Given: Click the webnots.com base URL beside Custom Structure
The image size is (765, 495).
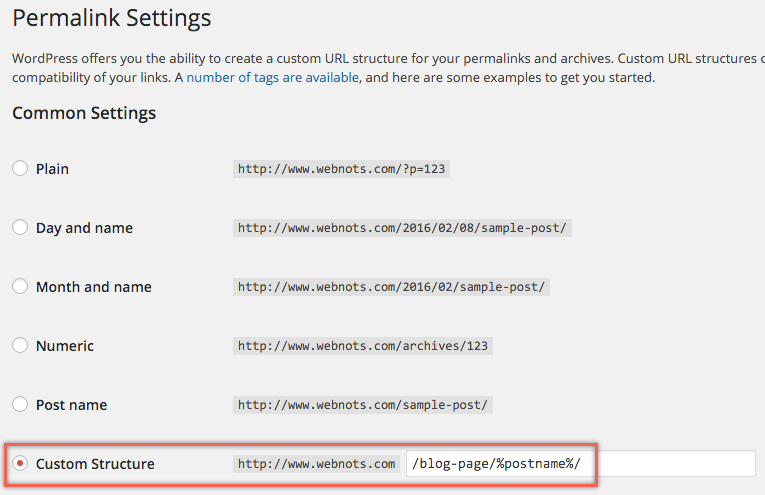Looking at the screenshot, I should tap(316, 464).
